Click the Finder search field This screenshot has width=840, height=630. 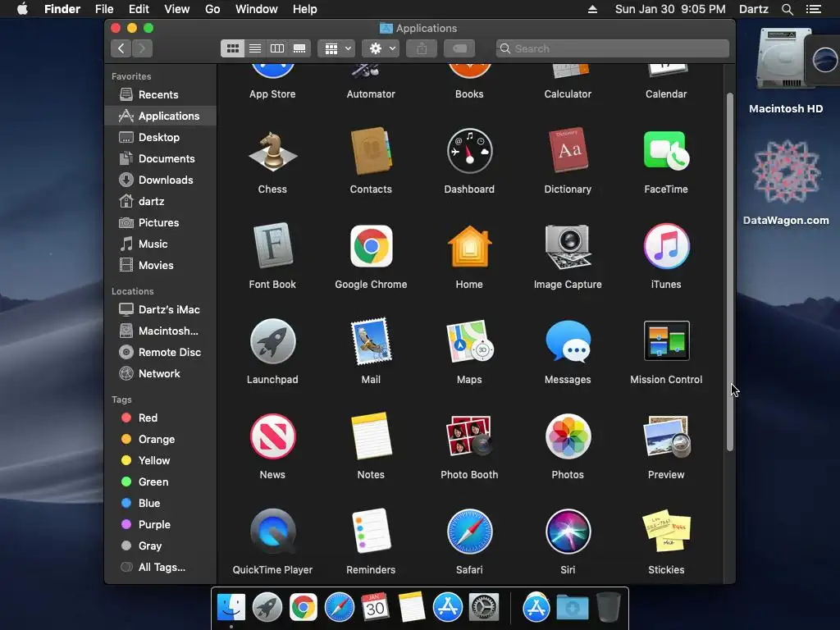click(612, 48)
